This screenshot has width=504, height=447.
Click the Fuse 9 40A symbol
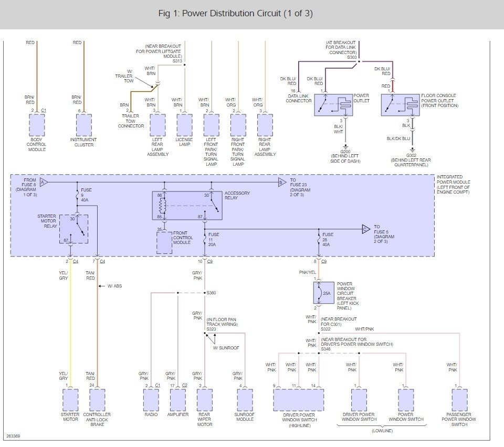(78, 195)
